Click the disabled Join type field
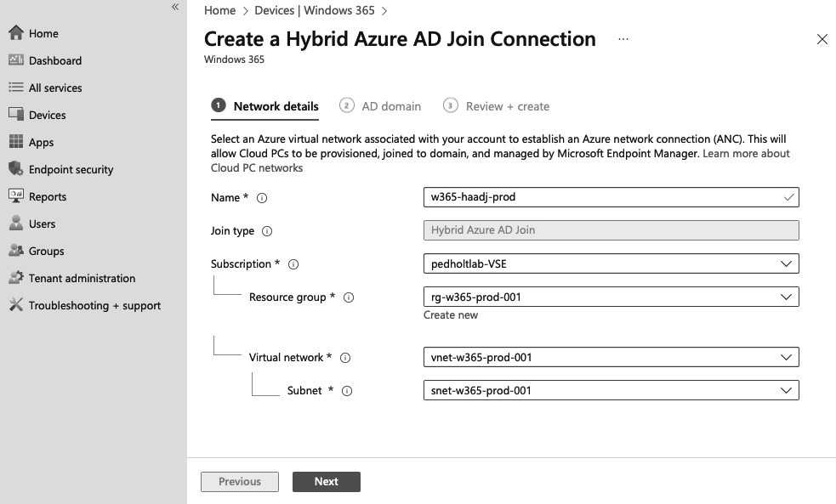 point(611,230)
